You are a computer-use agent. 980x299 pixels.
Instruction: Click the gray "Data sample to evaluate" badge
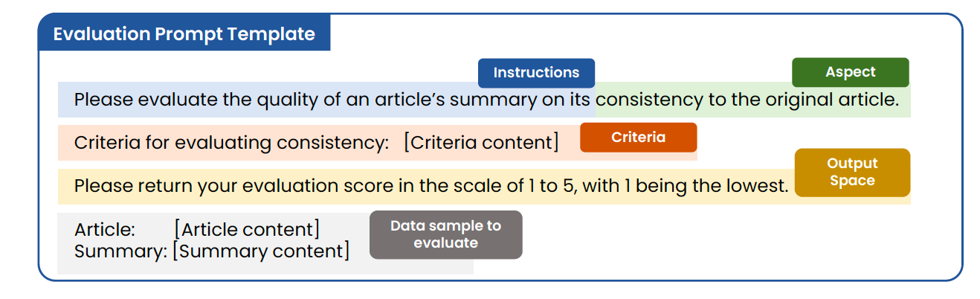coord(445,234)
